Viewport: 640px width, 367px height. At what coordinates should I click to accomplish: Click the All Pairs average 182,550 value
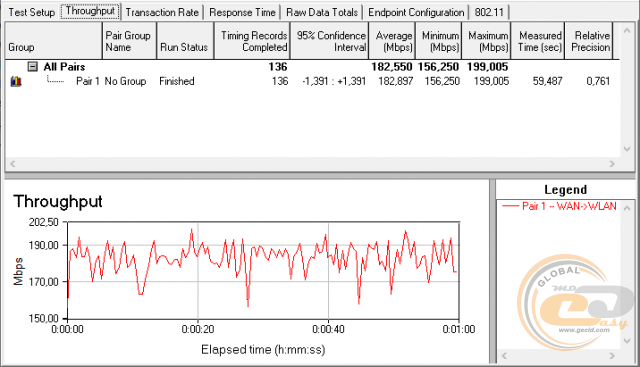392,67
